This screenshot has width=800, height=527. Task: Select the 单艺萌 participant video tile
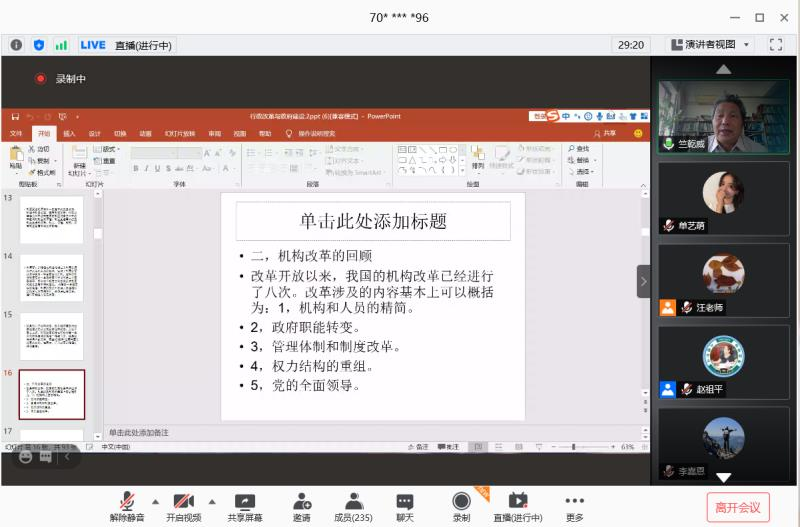(723, 198)
